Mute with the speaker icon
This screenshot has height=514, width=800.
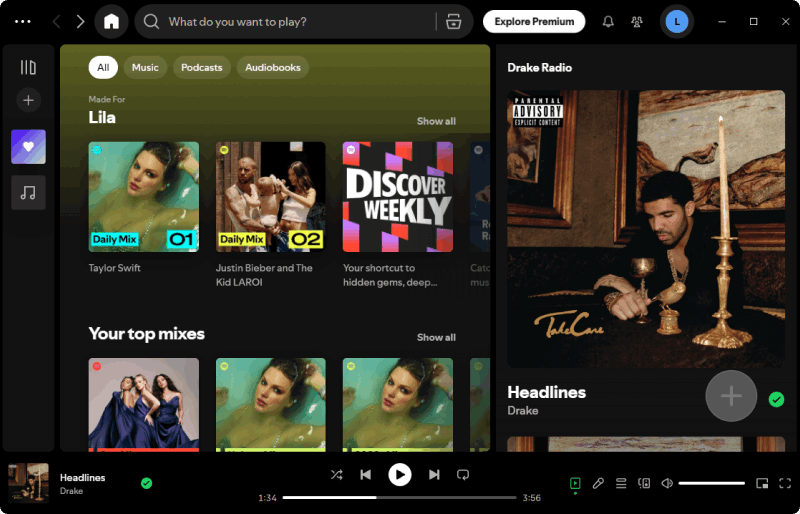point(667,483)
